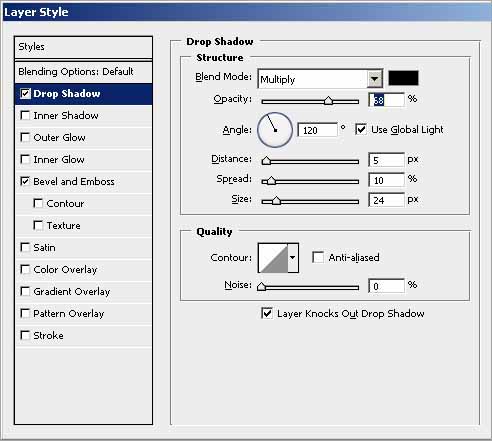
Task: Uncheck the Drop Shadow checkbox
Action: (25, 94)
